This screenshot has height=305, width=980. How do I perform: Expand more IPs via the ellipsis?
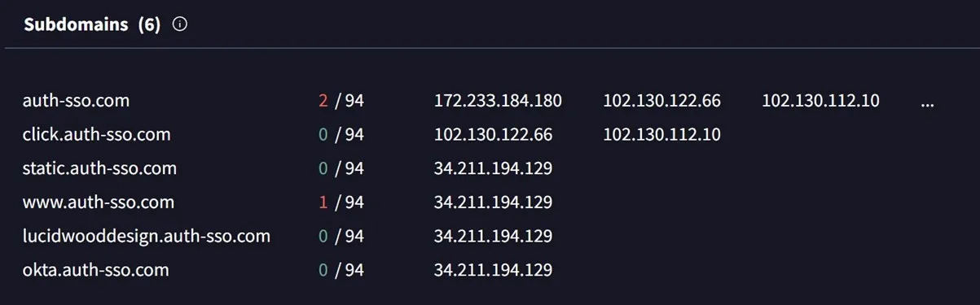926,102
